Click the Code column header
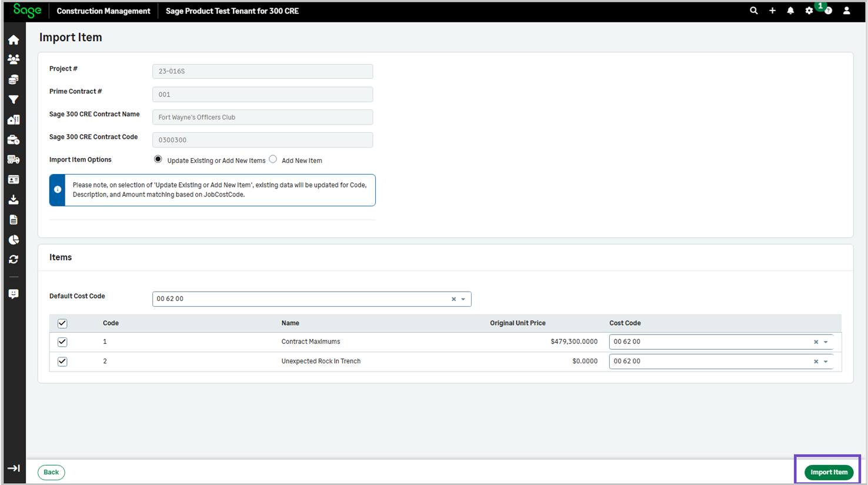 [111, 323]
